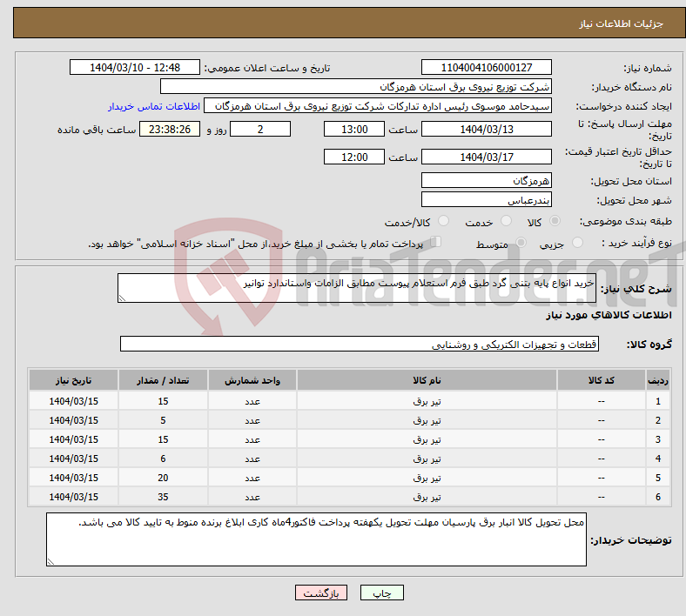Click تیر برق in row 4

427,459
